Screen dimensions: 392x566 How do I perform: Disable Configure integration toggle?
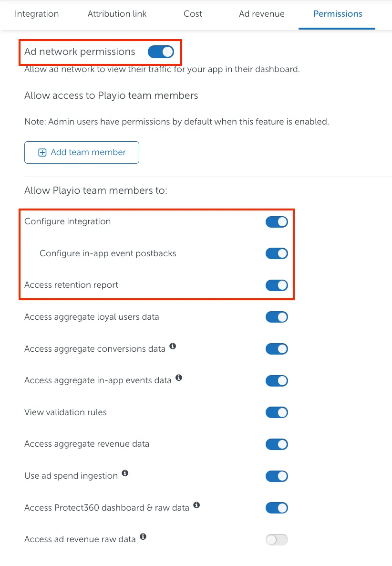[x=277, y=221]
